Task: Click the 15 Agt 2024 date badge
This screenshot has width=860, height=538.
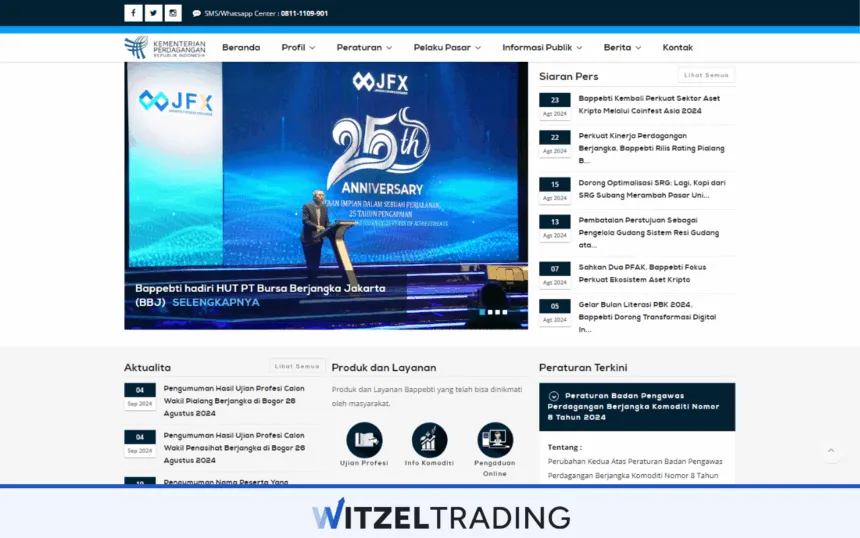Action: point(555,190)
